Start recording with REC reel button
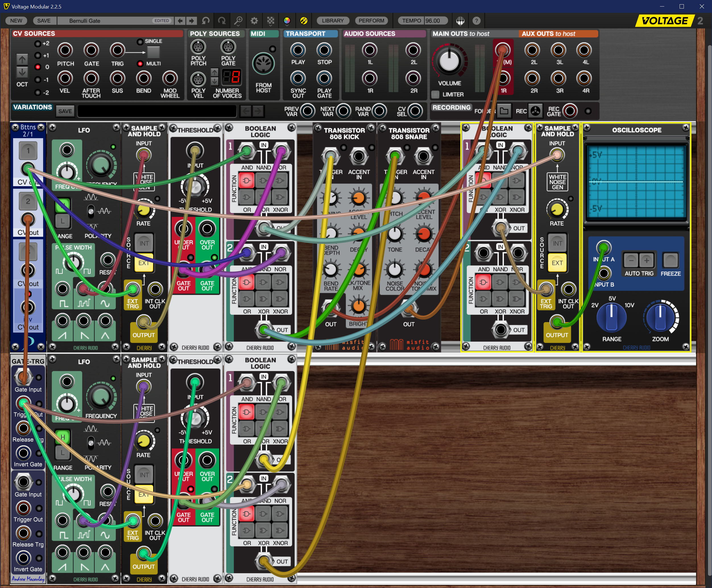The image size is (712, 588). click(x=535, y=111)
